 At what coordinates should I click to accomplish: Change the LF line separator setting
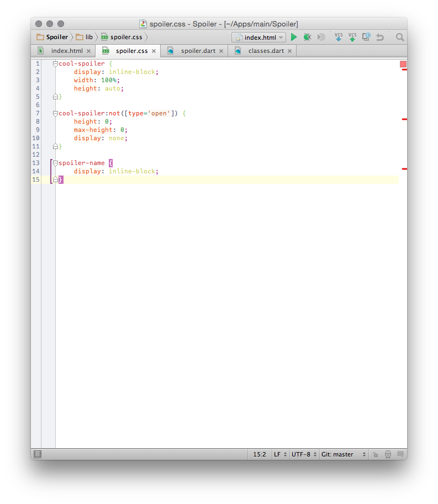(280, 454)
